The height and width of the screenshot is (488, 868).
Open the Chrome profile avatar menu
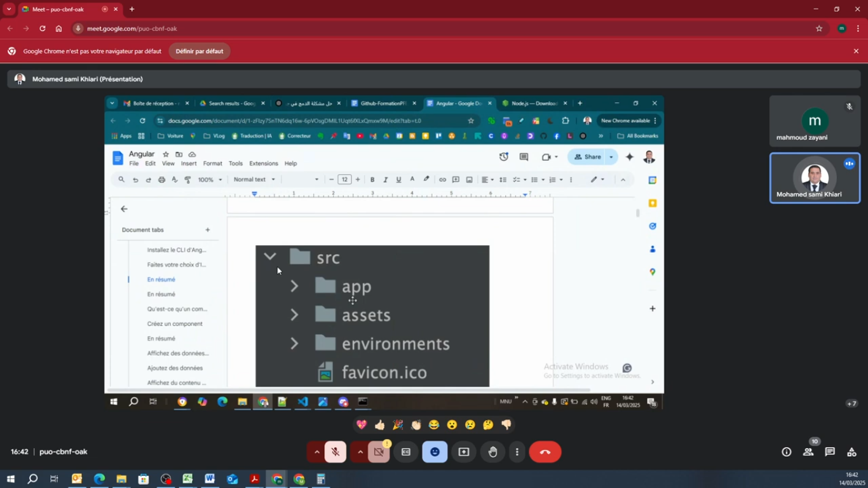[x=842, y=29]
